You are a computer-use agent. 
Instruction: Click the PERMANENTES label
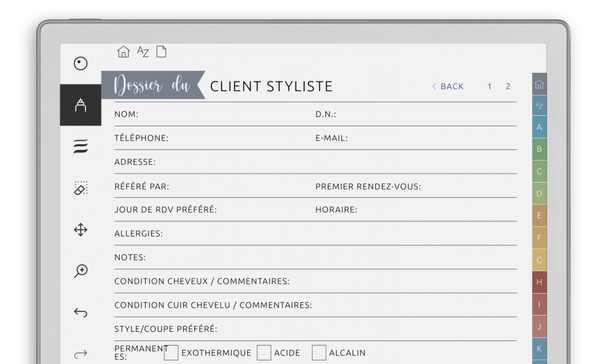(141, 352)
